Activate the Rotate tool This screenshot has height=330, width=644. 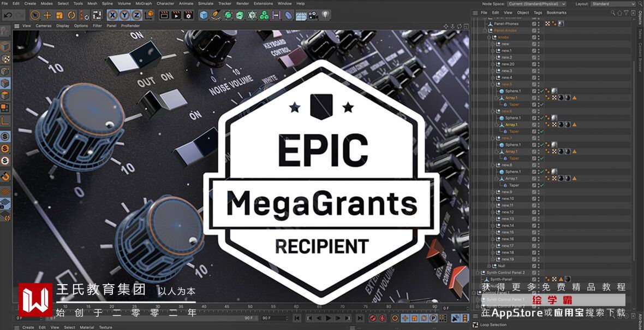(72, 16)
